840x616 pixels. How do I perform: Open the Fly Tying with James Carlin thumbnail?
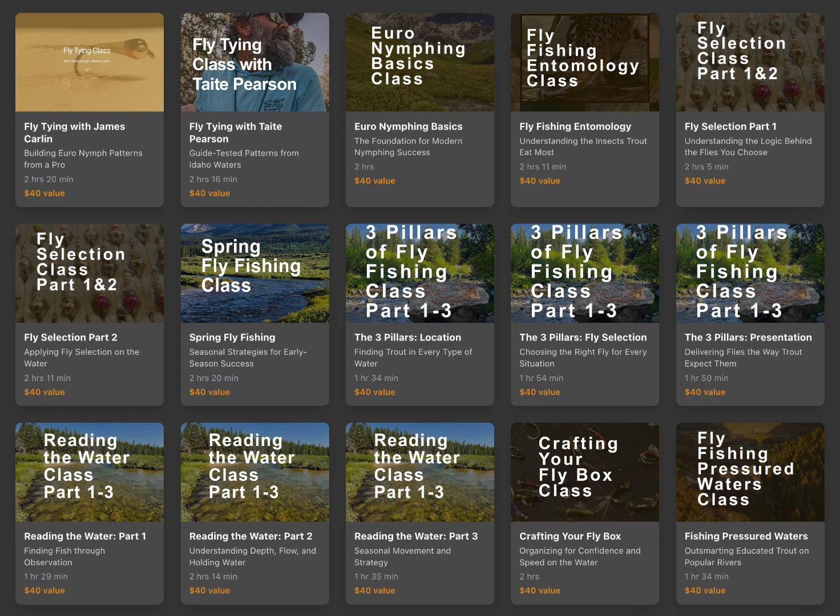[x=90, y=62]
